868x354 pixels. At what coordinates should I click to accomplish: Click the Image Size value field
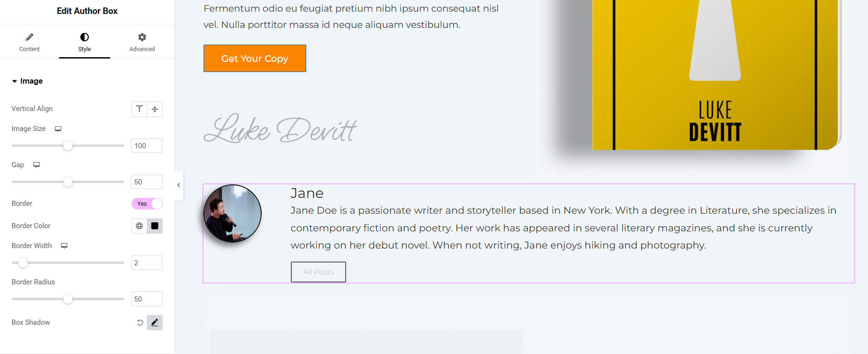(x=147, y=146)
